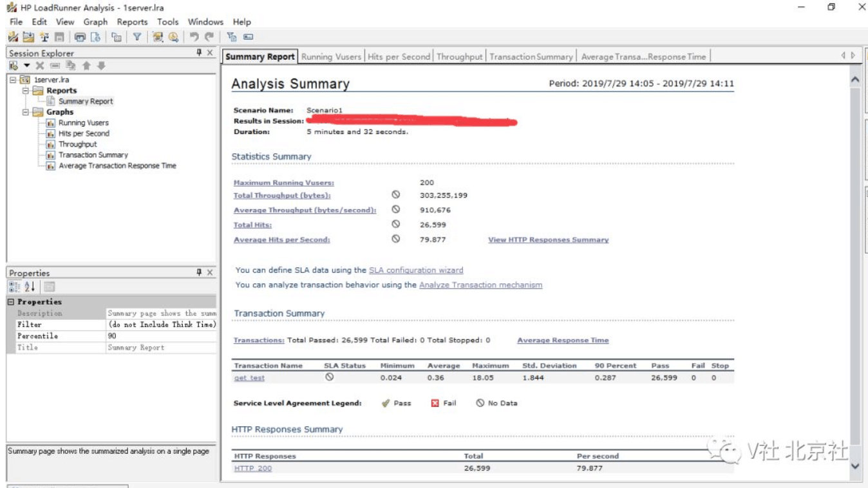This screenshot has width=868, height=488.
Task: Open the SLA configuration wizard link
Action: 416,270
